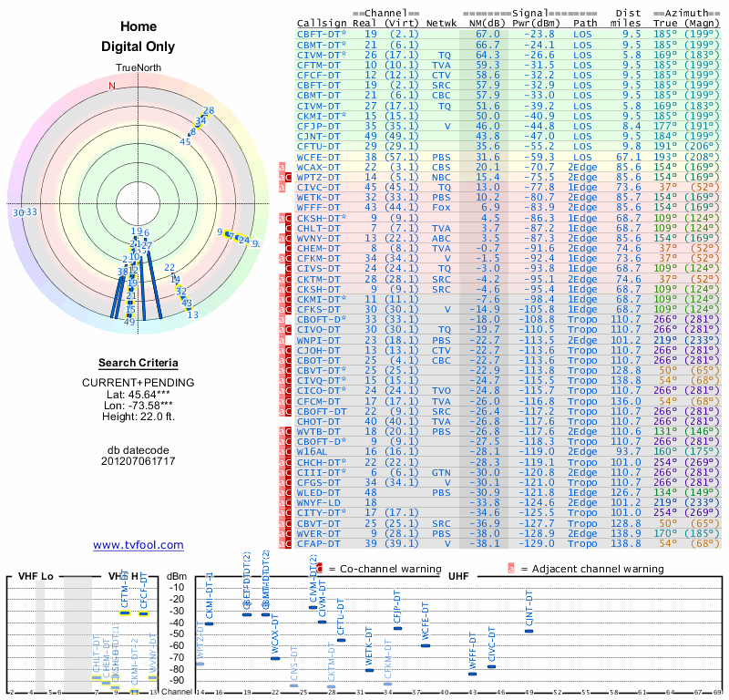Open the www.tvfool.com link
The width and height of the screenshot is (729, 700).
139,545
